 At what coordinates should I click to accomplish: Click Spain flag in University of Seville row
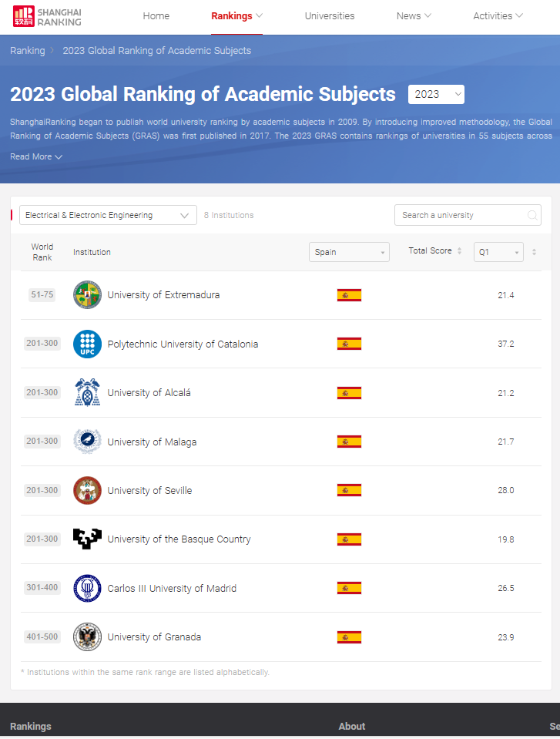tap(349, 491)
